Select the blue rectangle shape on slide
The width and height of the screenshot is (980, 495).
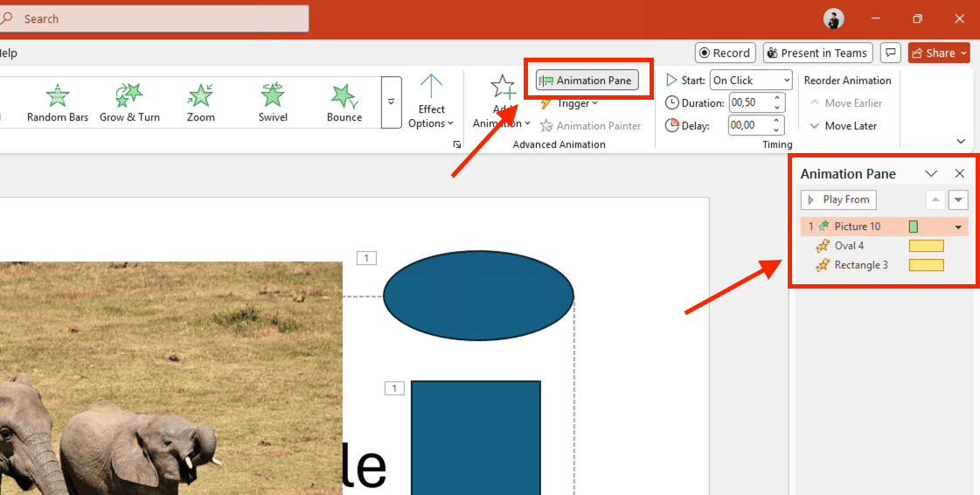(x=476, y=437)
